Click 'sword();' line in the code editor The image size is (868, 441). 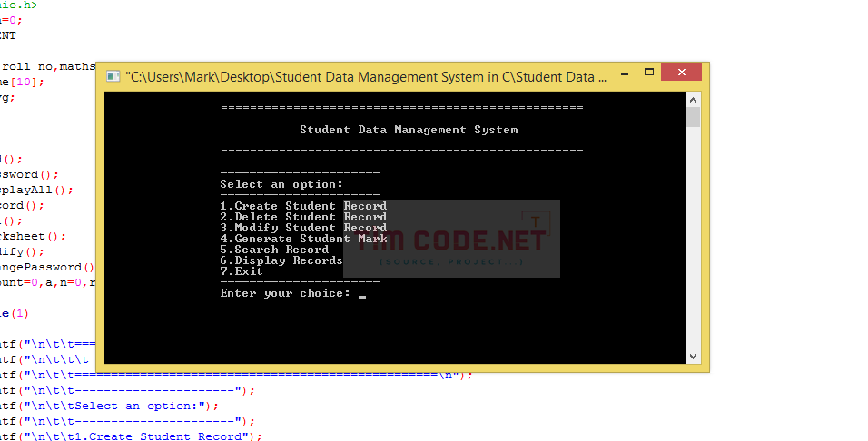29,174
